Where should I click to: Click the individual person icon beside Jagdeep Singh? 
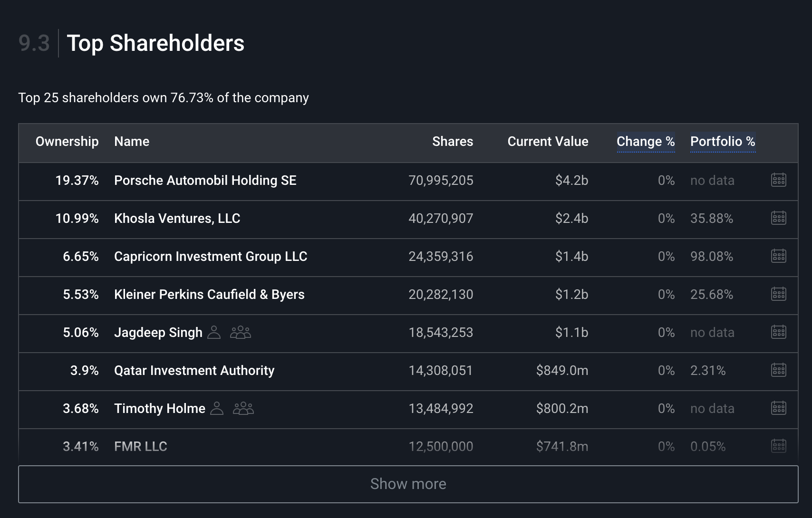[x=214, y=332]
